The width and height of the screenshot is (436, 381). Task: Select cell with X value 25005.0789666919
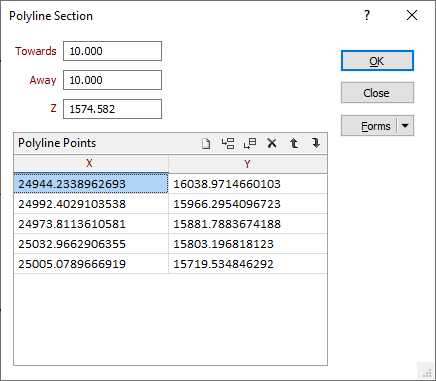[x=91, y=264]
